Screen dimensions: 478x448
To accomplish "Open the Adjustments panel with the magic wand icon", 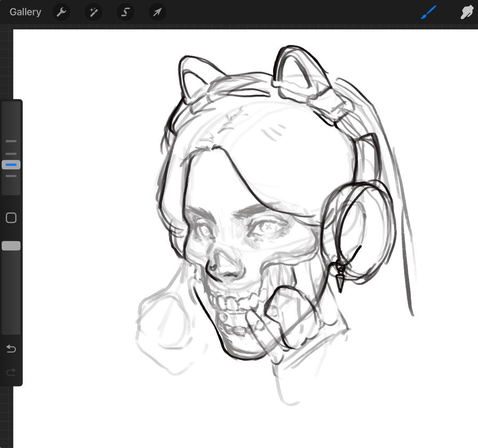I will click(93, 12).
